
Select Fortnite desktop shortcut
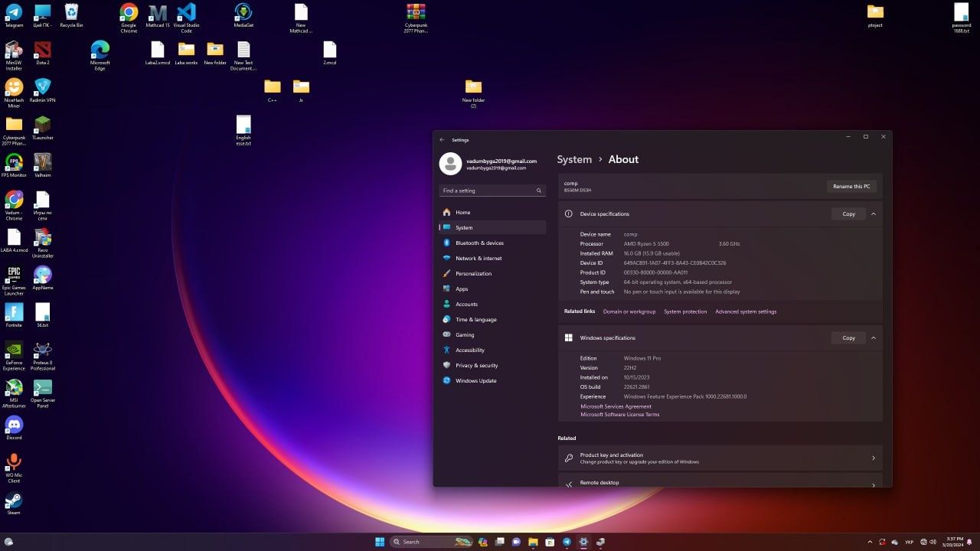pos(14,316)
